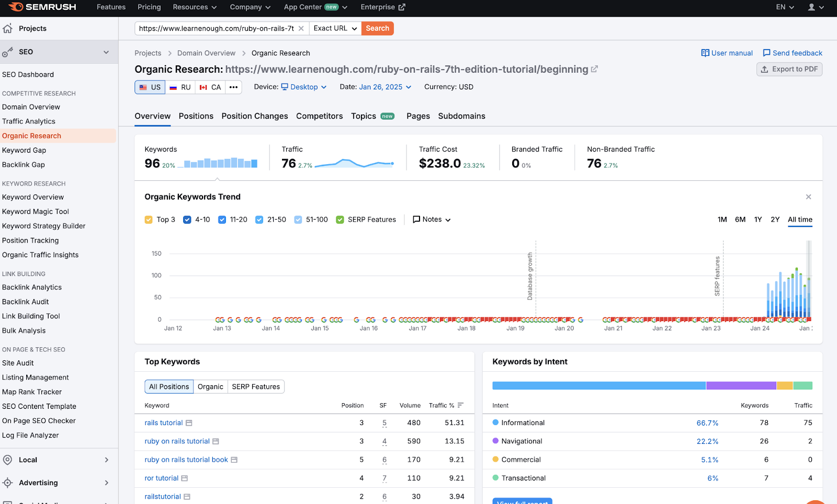Expand the Desktop device dropdown
The height and width of the screenshot is (504, 837).
304,87
